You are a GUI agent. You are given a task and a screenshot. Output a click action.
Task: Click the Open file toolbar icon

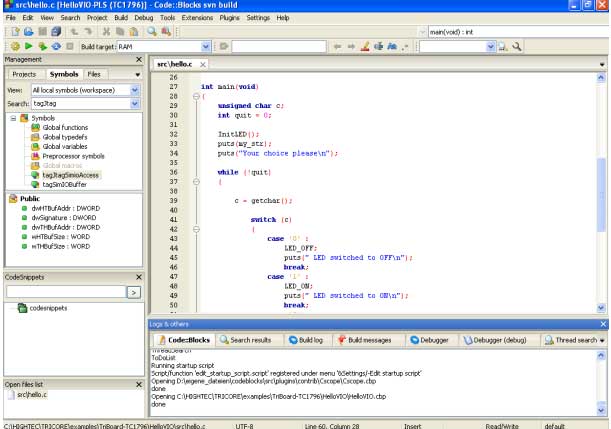click(x=28, y=32)
